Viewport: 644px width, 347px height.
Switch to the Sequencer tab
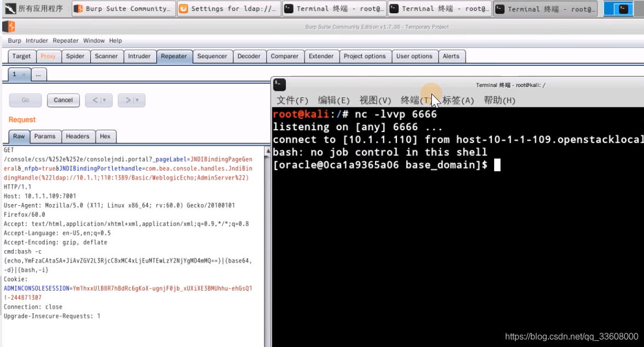click(x=212, y=56)
